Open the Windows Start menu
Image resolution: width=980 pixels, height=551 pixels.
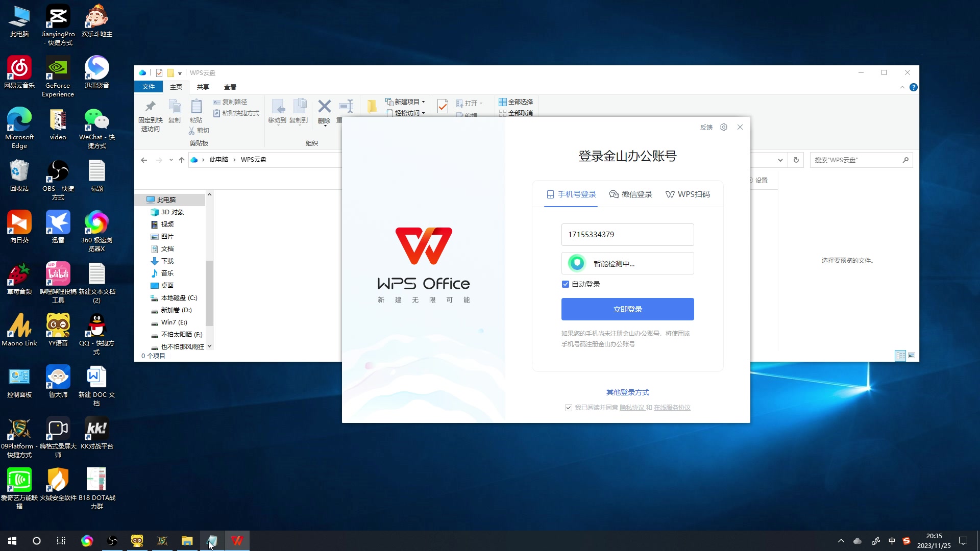12,541
